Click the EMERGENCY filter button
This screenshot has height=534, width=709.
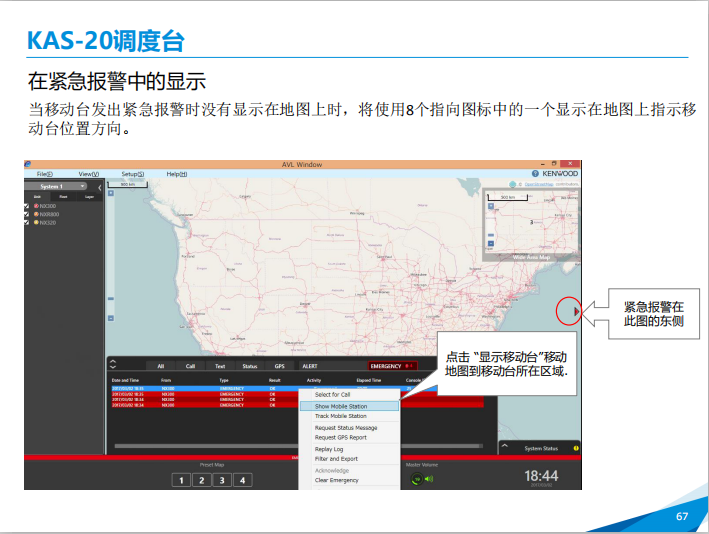click(391, 366)
